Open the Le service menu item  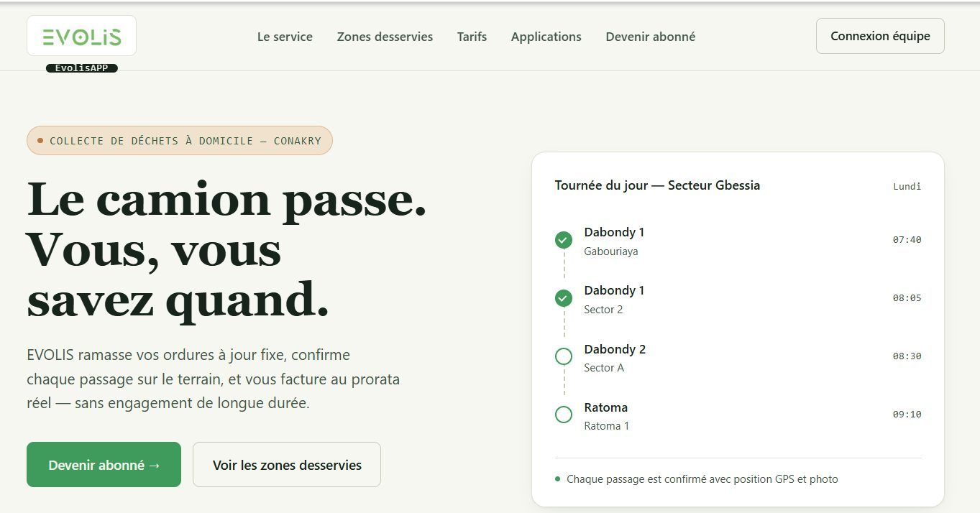285,37
